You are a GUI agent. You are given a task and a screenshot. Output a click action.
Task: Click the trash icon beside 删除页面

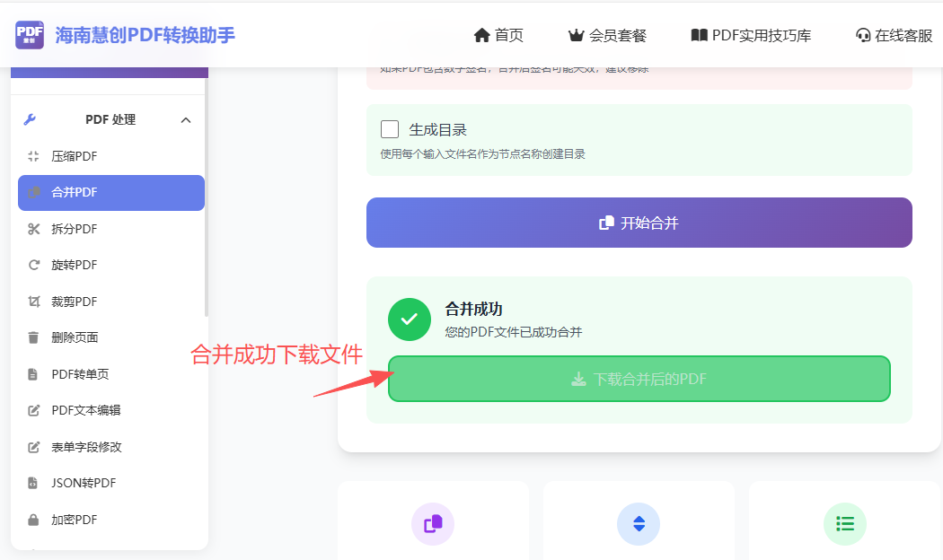pyautogui.click(x=34, y=337)
